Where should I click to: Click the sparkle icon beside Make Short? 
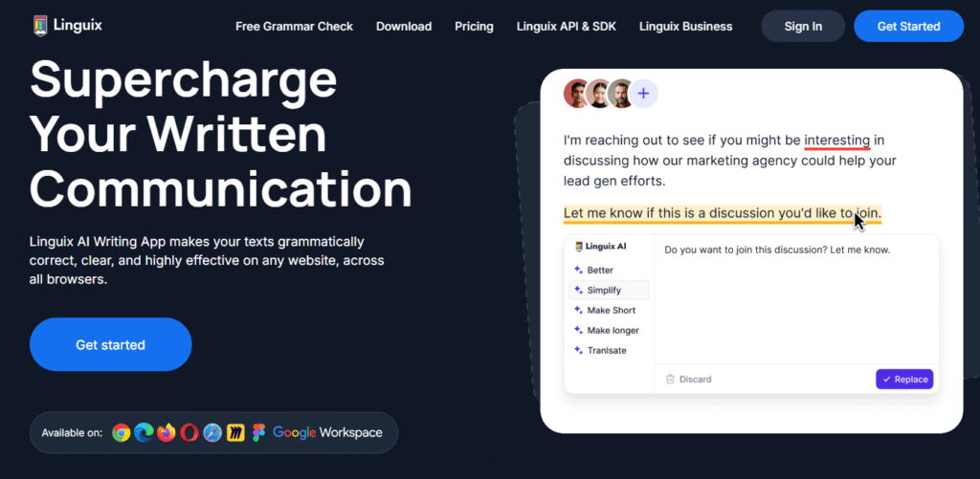coord(578,311)
